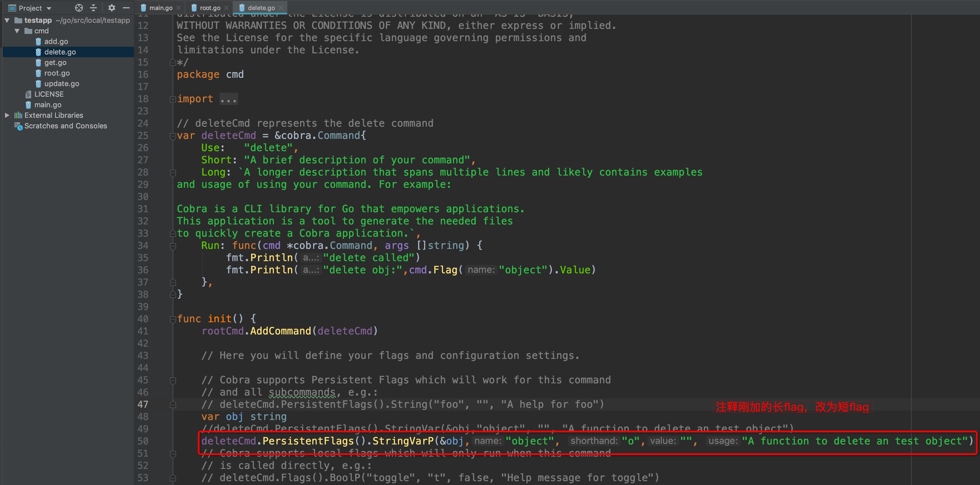Close the main.go editor tab
The height and width of the screenshot is (485, 980).
(179, 7)
